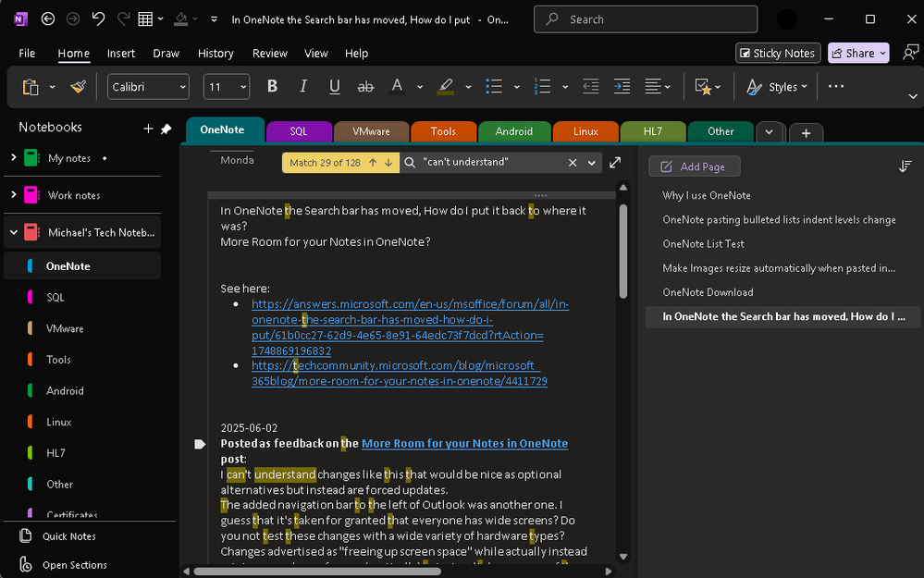This screenshot has height=578, width=924.
Task: Toggle Strikethrough formatting
Action: 365,87
